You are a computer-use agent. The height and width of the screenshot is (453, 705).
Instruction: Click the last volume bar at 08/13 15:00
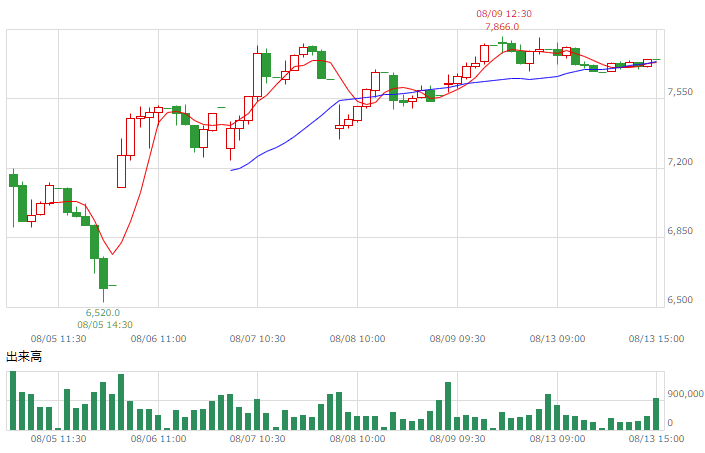pyautogui.click(x=656, y=414)
